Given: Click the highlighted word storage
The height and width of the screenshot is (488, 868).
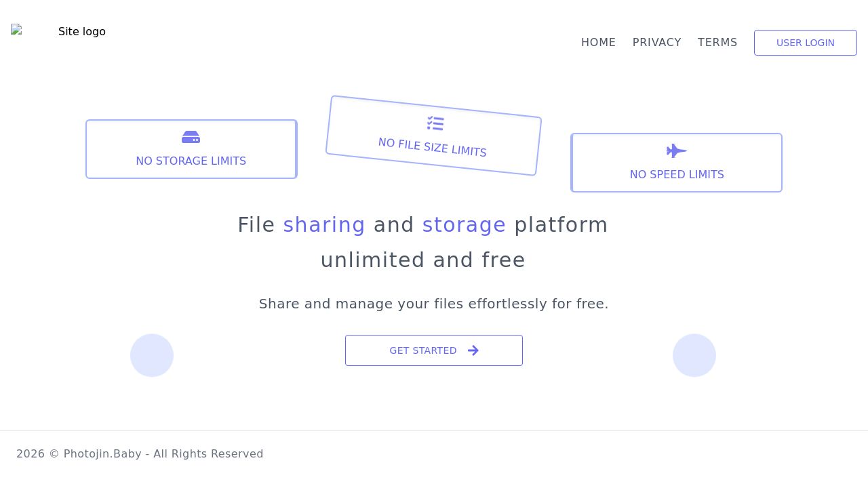Looking at the screenshot, I should 464,225.
